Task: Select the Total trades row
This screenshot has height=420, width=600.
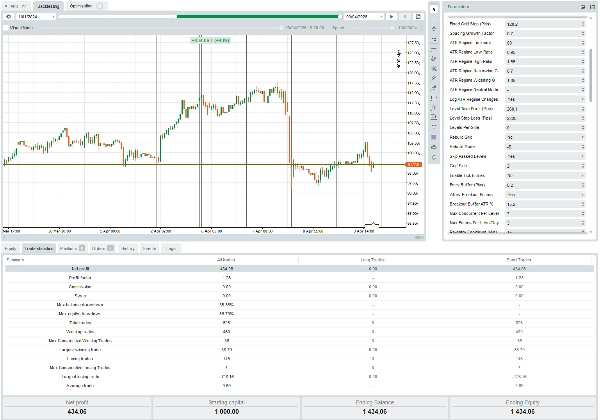Action: (300, 323)
